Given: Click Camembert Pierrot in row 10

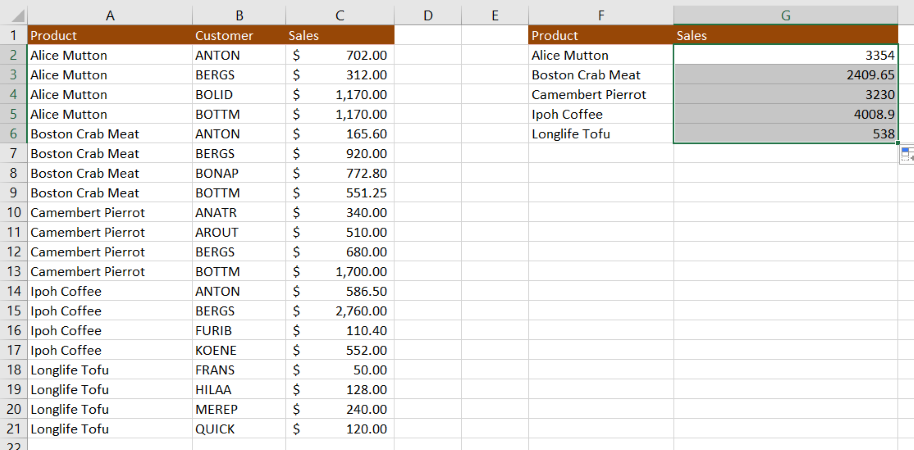Looking at the screenshot, I should tap(110, 212).
